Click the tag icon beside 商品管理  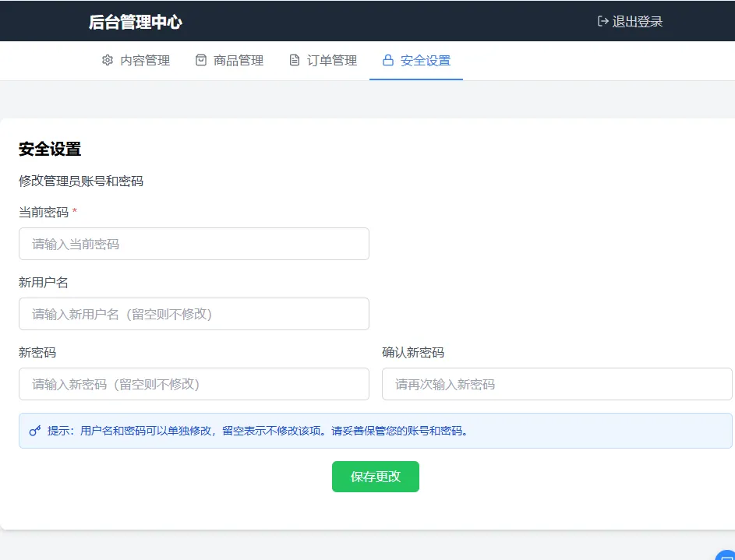click(201, 59)
